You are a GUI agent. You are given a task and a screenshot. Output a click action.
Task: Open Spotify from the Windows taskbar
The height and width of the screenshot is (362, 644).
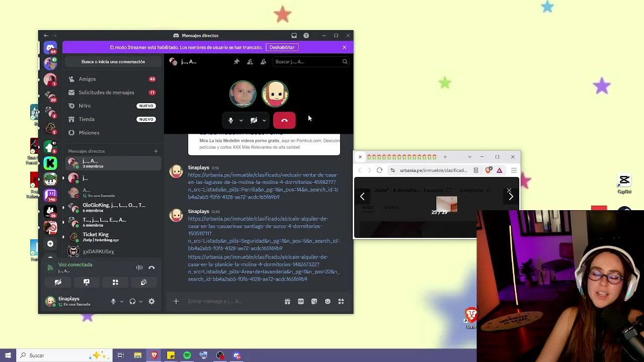pos(187,355)
